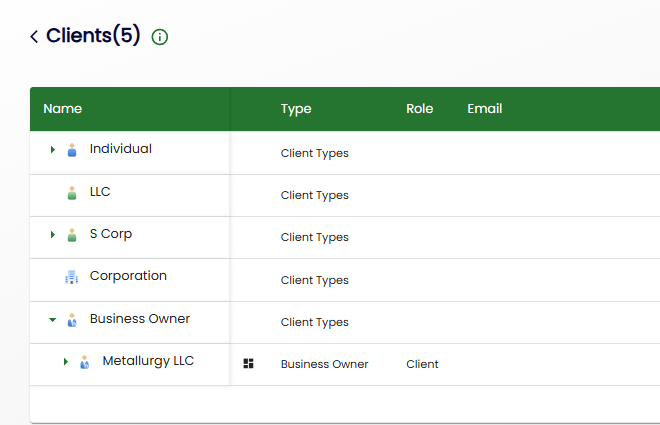Collapse the Business Owner group
The height and width of the screenshot is (425, 660).
coord(53,320)
